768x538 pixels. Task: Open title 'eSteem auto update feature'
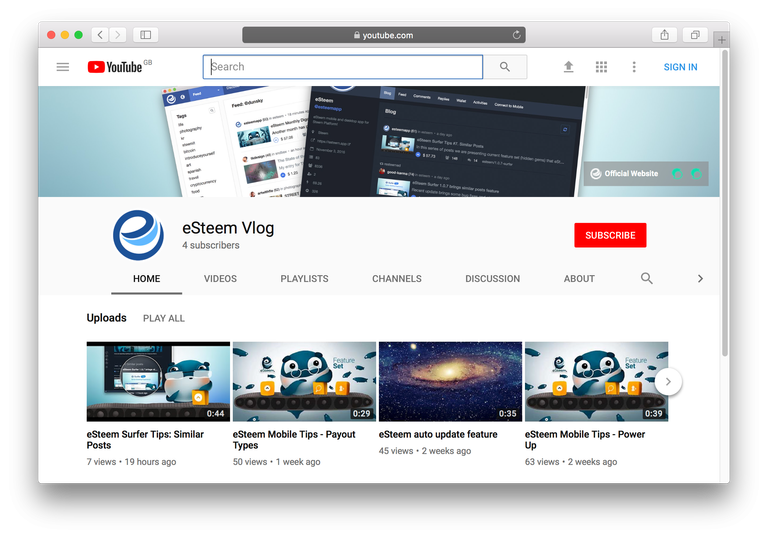[x=438, y=434]
